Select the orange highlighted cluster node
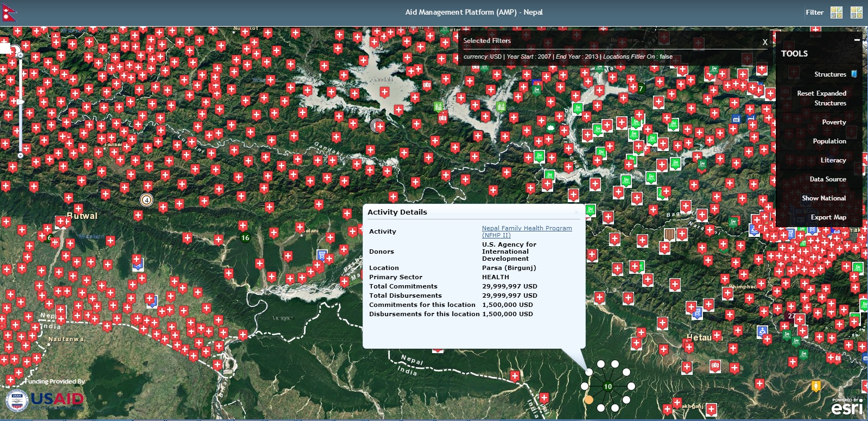 click(588, 400)
